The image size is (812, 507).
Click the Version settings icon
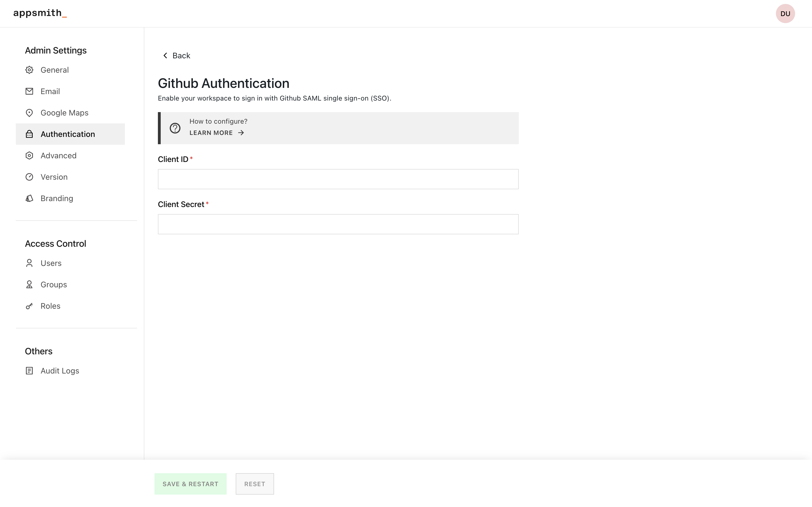click(x=29, y=176)
